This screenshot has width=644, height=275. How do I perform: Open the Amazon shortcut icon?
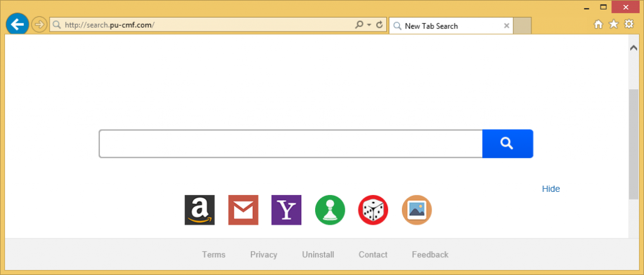[x=199, y=210]
